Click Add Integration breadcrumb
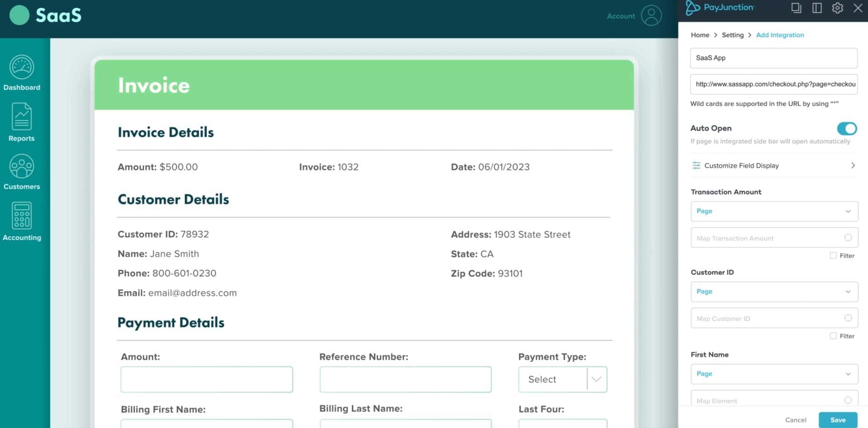Viewport: 868px width, 428px height. (780, 35)
